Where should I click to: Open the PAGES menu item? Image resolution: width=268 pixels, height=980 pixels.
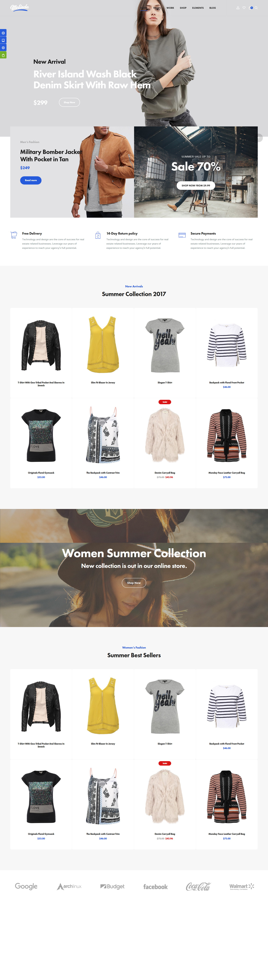[157, 8]
